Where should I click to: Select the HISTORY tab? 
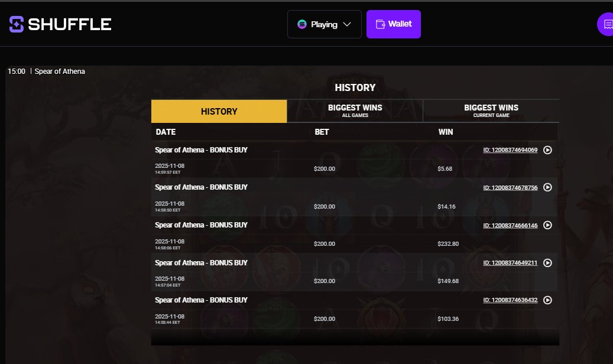point(219,112)
